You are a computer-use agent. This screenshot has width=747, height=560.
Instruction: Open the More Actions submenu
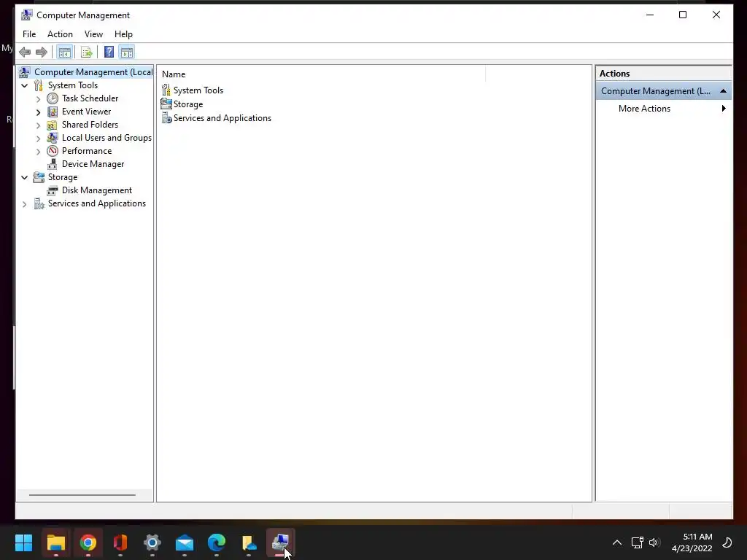coord(663,109)
